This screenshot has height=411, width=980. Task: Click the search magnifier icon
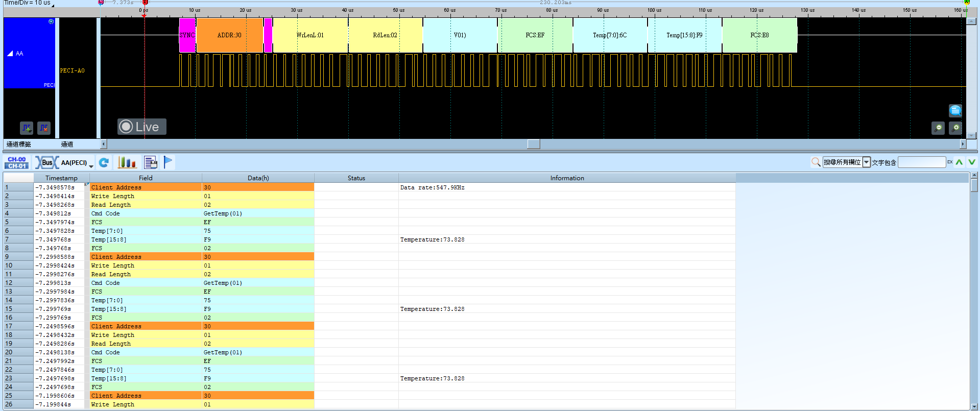(816, 162)
